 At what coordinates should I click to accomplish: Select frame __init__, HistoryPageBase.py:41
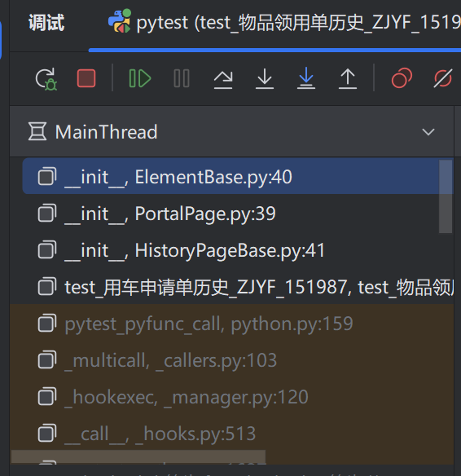pyautogui.click(x=231, y=250)
